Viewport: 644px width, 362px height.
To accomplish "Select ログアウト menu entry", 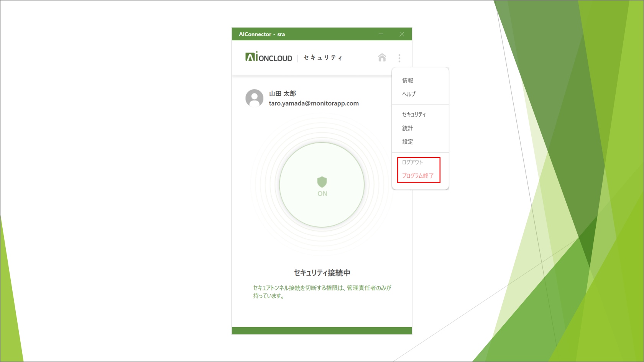I will click(x=412, y=162).
